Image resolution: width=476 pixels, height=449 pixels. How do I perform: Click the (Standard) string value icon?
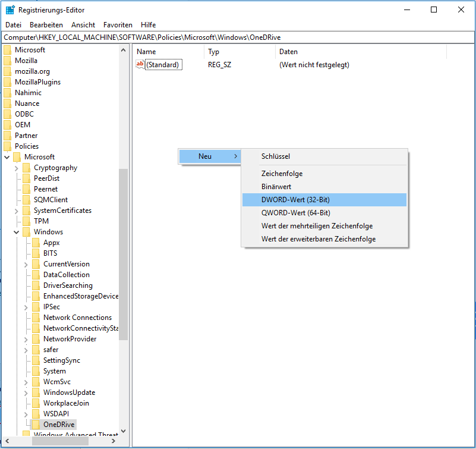(x=140, y=64)
